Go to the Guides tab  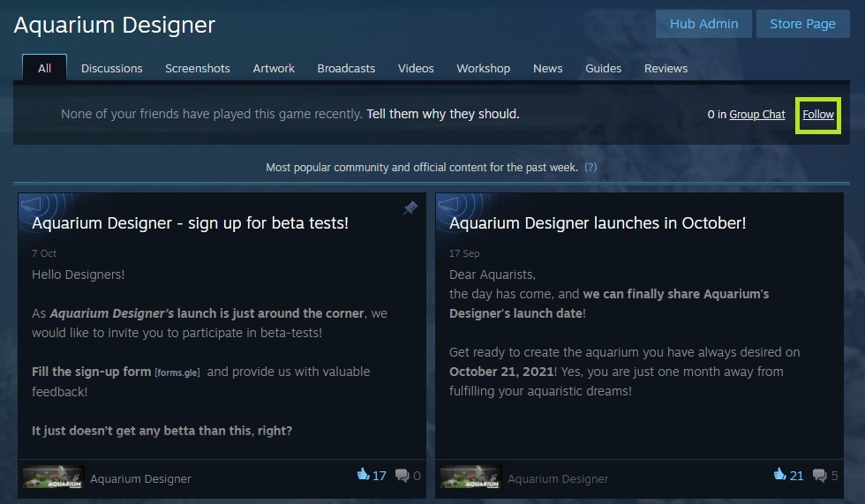click(604, 68)
